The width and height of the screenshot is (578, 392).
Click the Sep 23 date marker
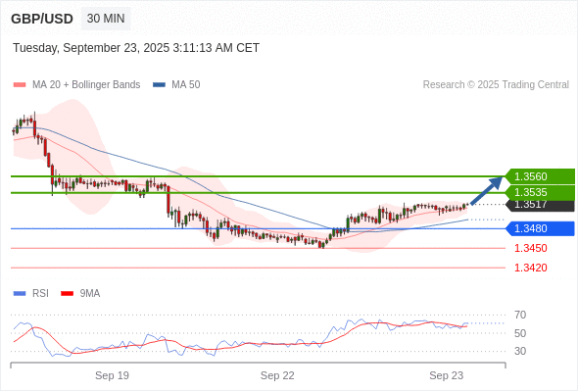(x=446, y=375)
